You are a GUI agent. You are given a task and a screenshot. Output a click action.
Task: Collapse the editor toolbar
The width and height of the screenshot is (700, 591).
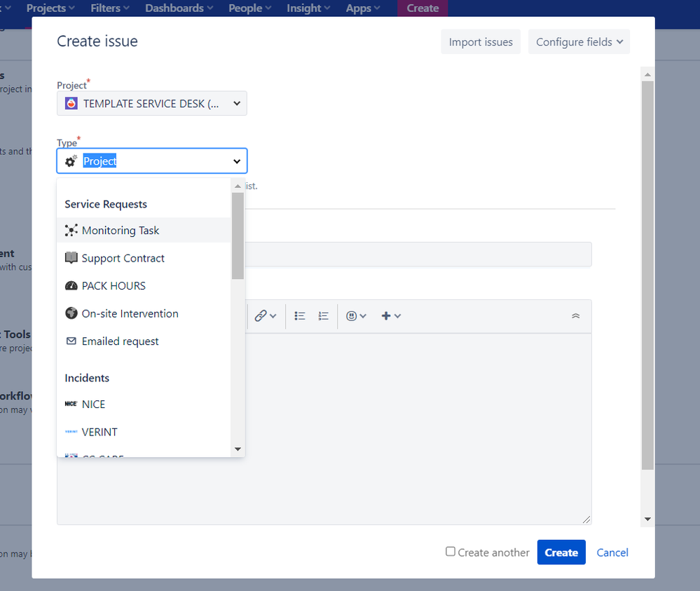pyautogui.click(x=575, y=315)
